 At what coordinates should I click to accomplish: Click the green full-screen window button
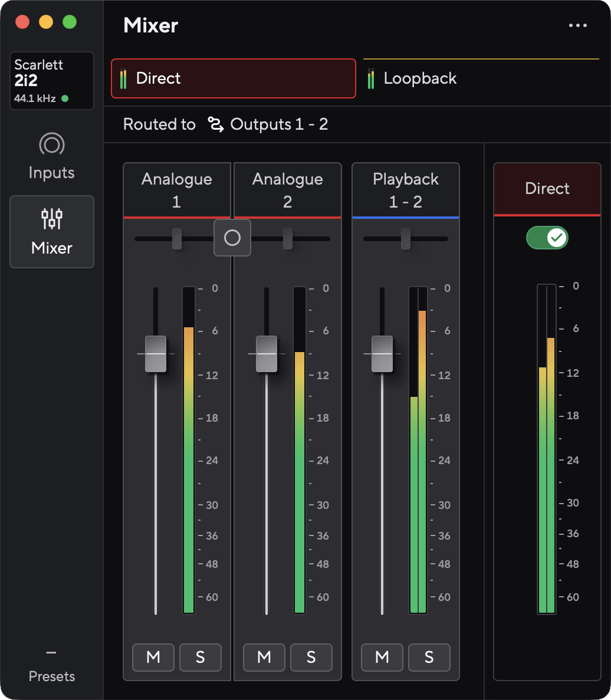click(x=70, y=22)
